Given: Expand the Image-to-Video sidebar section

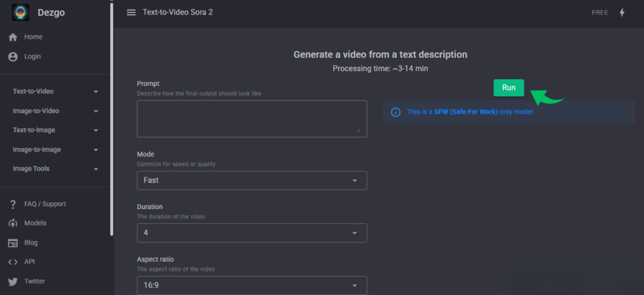Looking at the screenshot, I should (x=55, y=111).
